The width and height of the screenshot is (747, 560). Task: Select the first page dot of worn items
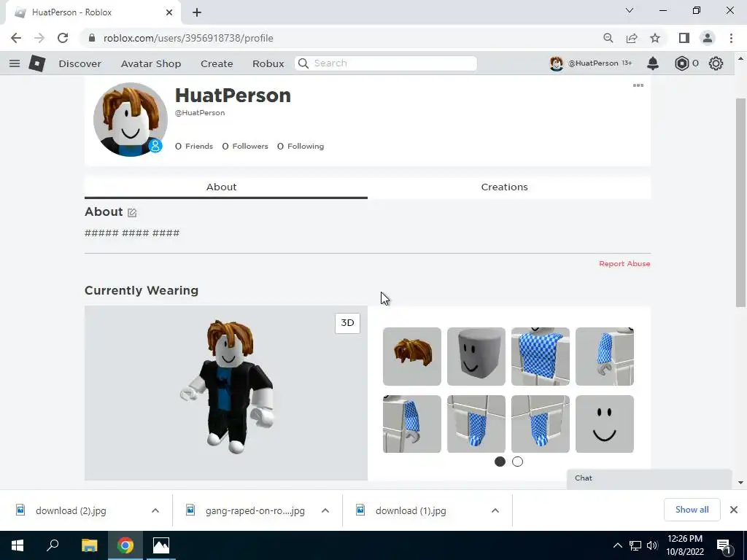(x=500, y=462)
